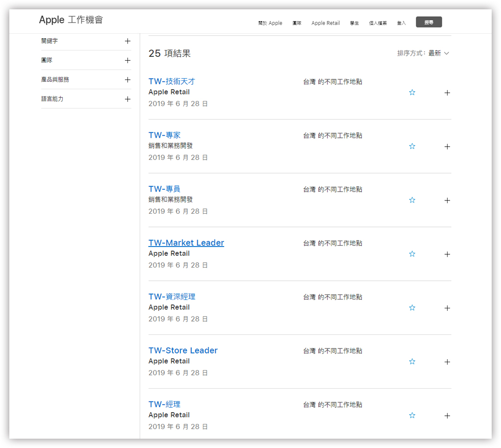Screen dimensions: 501x448
Task: Expand TW-Market Leader row plus sign
Action: point(447,254)
